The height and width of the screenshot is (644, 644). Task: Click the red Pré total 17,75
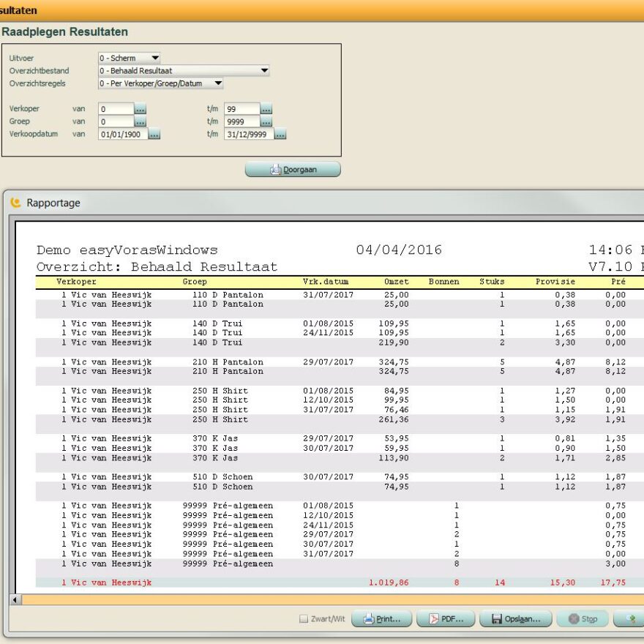tap(613, 583)
